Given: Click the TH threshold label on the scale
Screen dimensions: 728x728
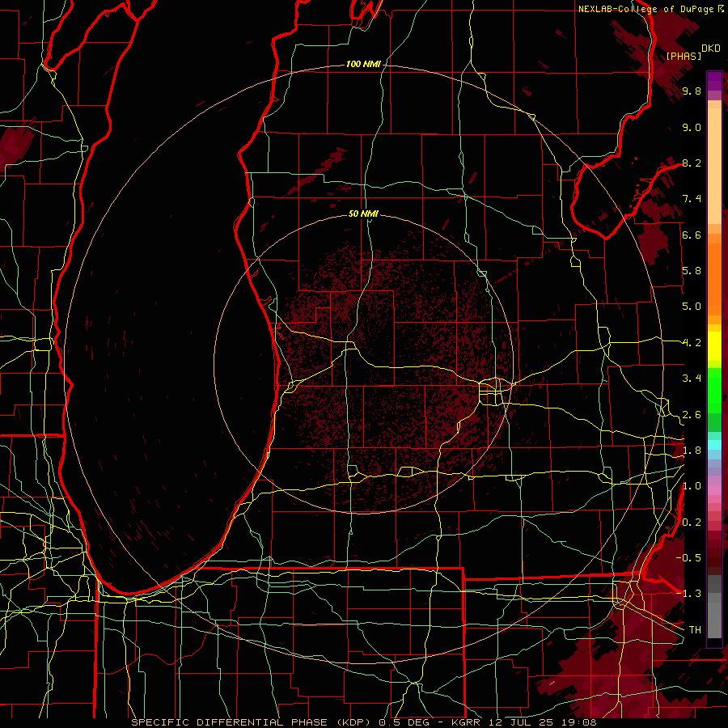Looking at the screenshot, I should click(x=695, y=629).
